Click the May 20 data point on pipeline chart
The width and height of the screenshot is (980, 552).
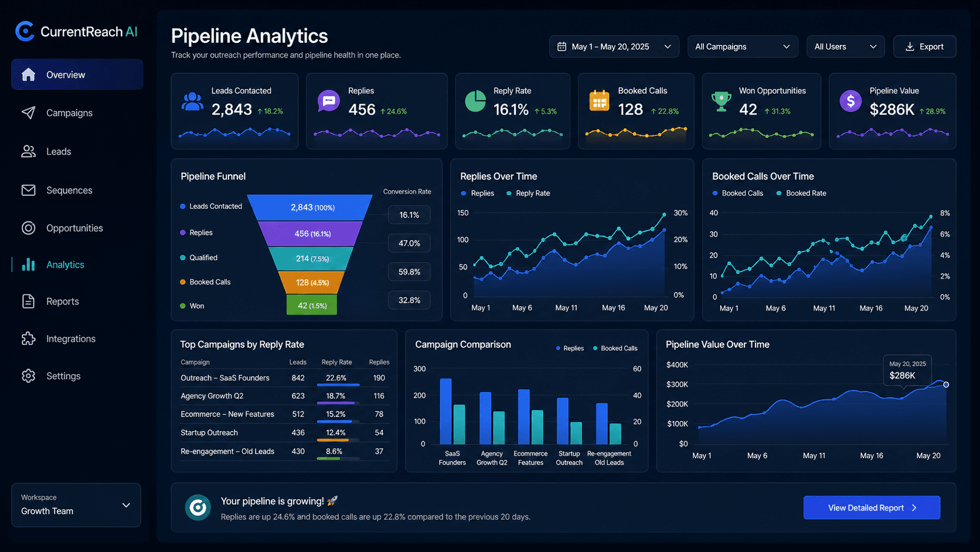(x=946, y=385)
